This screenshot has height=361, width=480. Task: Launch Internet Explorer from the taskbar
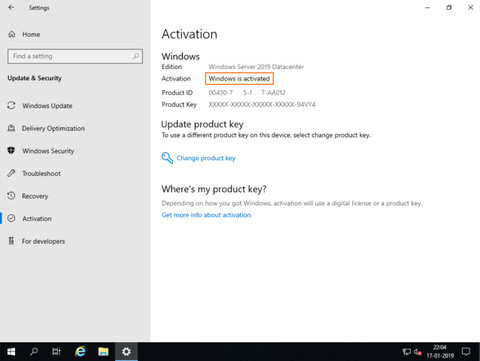[x=80, y=352]
